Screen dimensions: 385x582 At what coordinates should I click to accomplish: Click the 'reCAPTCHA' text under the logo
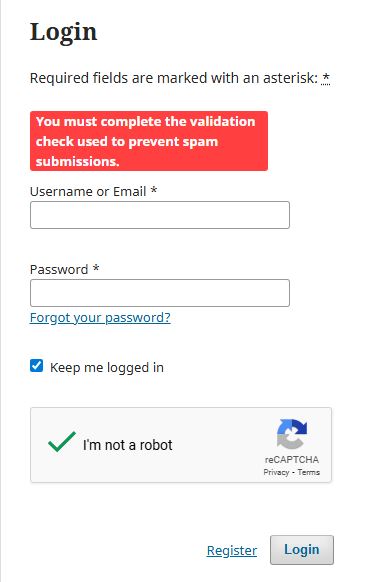(292, 460)
